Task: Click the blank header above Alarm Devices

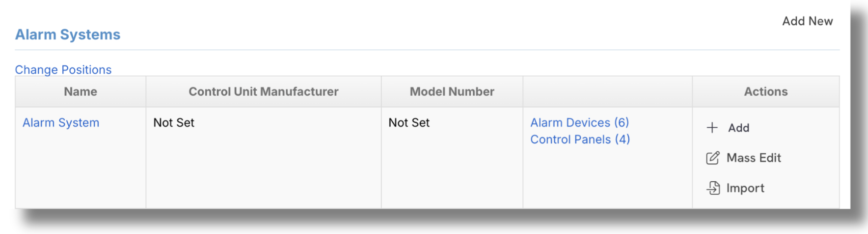Action: pos(607,92)
